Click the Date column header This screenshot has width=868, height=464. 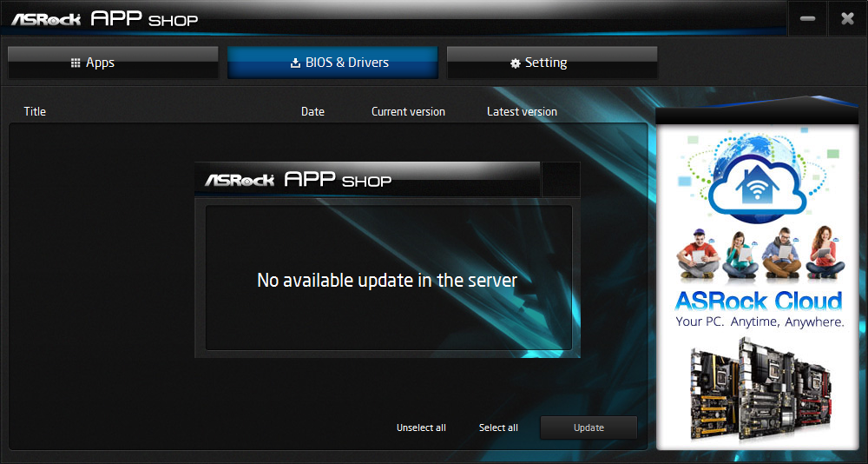click(x=312, y=111)
